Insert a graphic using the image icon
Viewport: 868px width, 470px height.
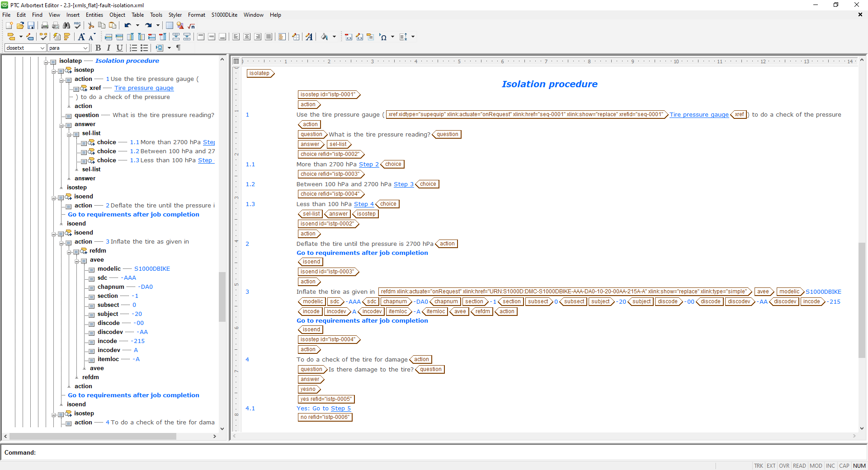180,26
